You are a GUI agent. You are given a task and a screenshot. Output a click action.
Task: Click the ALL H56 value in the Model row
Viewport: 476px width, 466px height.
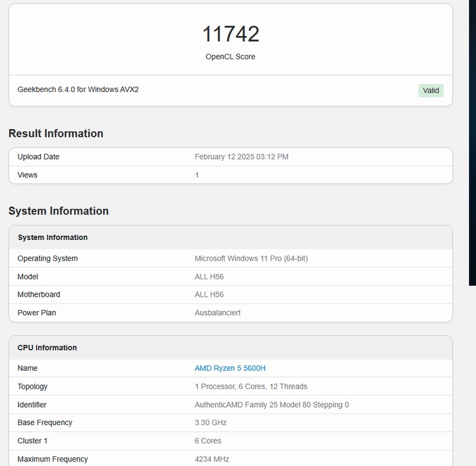tap(209, 277)
